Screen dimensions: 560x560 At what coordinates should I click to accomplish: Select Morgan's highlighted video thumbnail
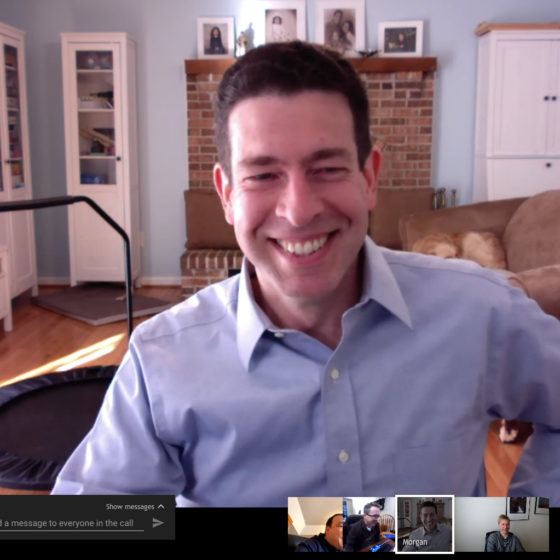[x=425, y=524]
